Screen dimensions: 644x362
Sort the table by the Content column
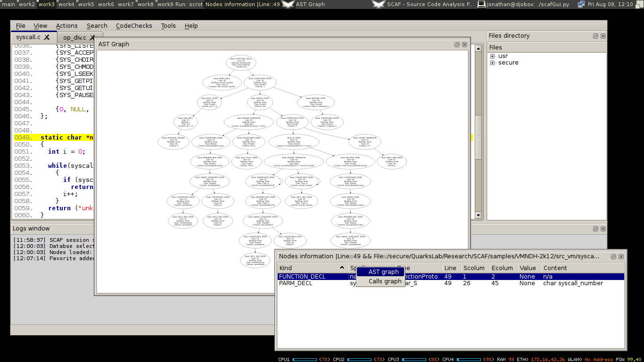tap(583, 268)
